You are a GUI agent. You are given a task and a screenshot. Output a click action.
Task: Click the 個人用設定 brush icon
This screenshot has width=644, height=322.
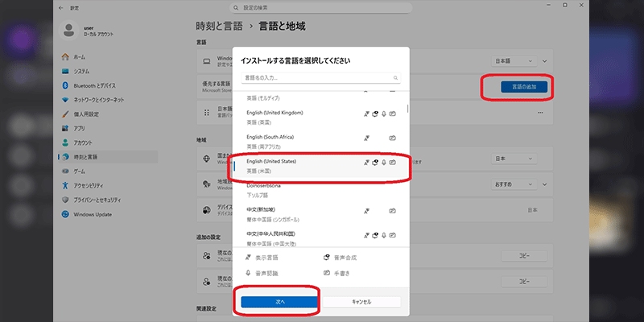(x=65, y=114)
